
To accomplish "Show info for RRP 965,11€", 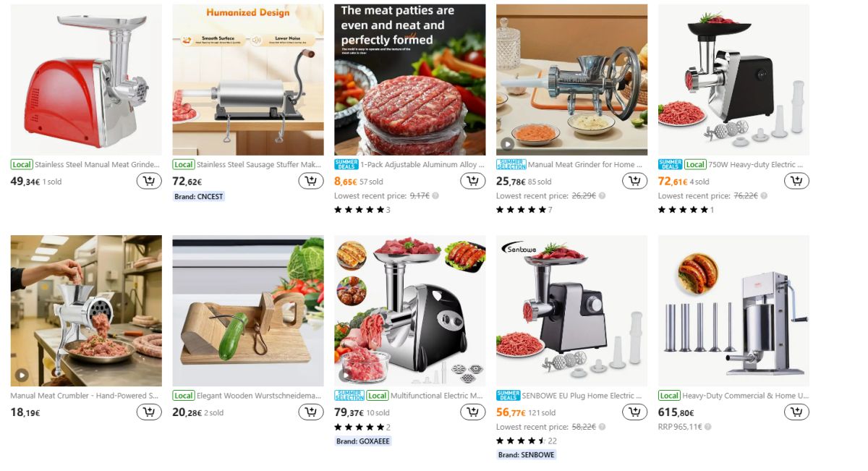I will [x=707, y=427].
